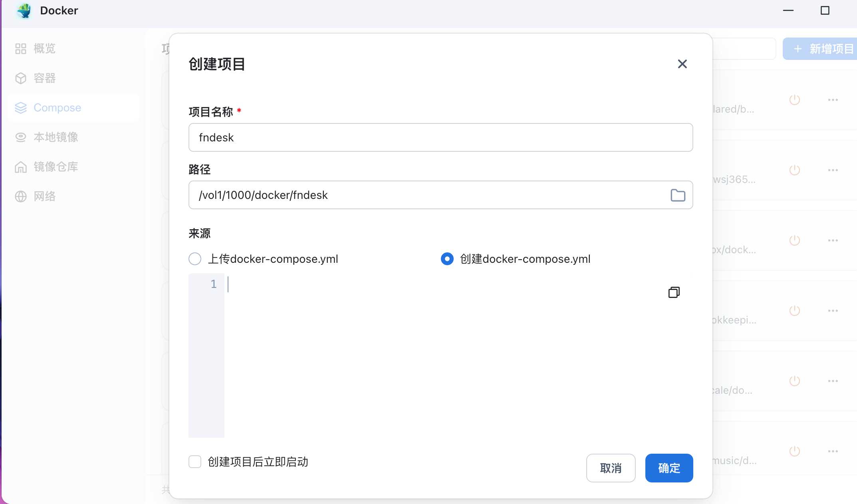Open 容器 containers sidebar item
This screenshot has height=504, width=857.
44,78
